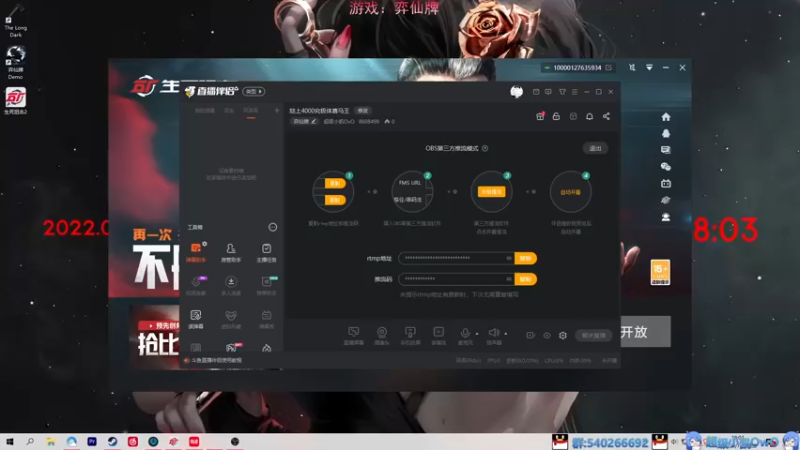The width and height of the screenshot is (800, 450).
Task: Open the skin shirt icon in title bar
Action: tap(562, 92)
